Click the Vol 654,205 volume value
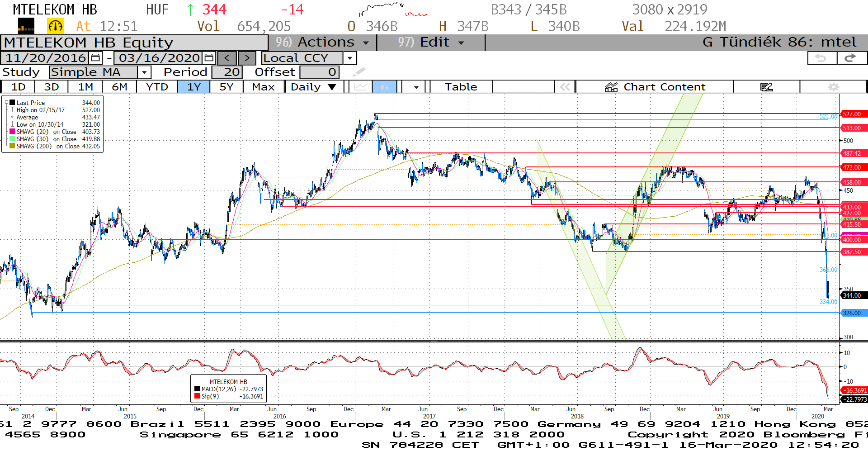 point(244,26)
